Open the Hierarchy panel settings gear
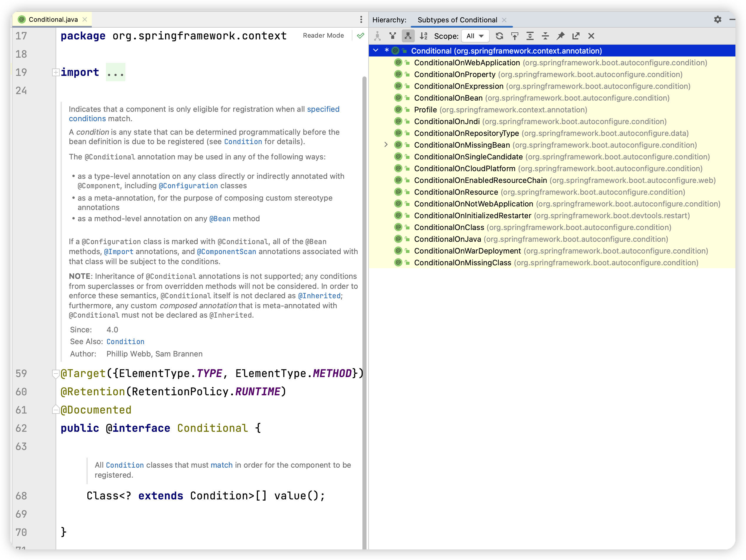Viewport: 746px width, 560px height. (718, 19)
